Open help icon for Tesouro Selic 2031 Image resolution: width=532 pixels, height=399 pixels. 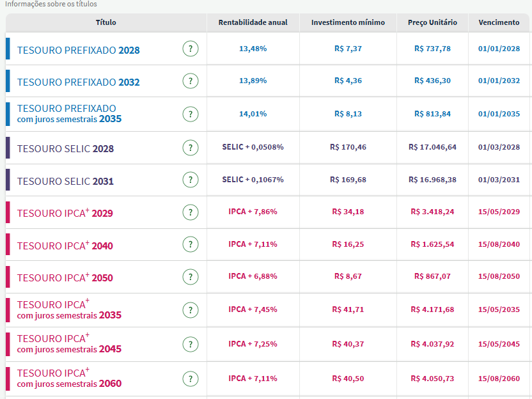(191, 180)
